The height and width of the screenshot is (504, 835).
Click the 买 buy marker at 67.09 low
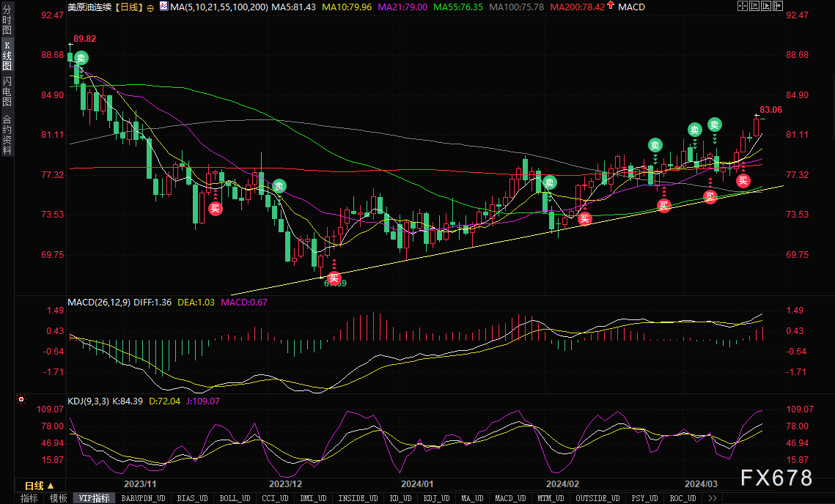334,278
